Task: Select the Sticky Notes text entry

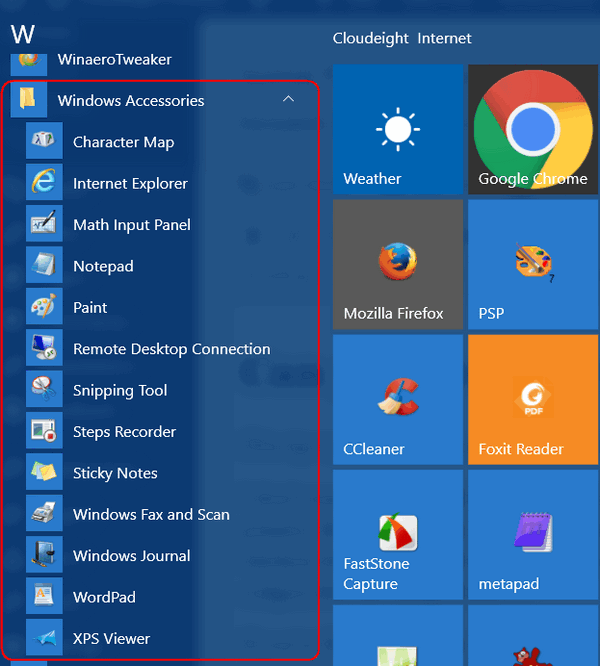Action: point(115,473)
